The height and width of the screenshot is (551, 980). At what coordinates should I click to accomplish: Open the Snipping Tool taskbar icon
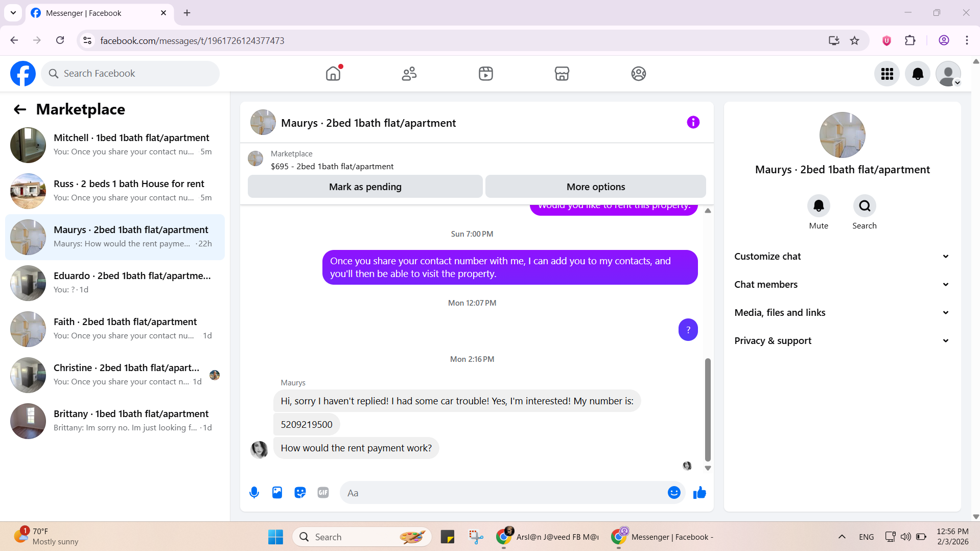point(476,537)
